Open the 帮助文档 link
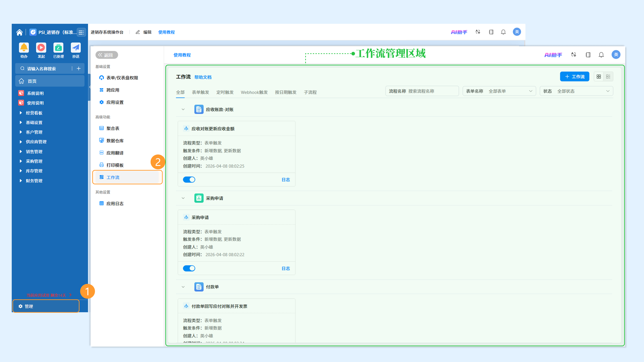 [203, 77]
